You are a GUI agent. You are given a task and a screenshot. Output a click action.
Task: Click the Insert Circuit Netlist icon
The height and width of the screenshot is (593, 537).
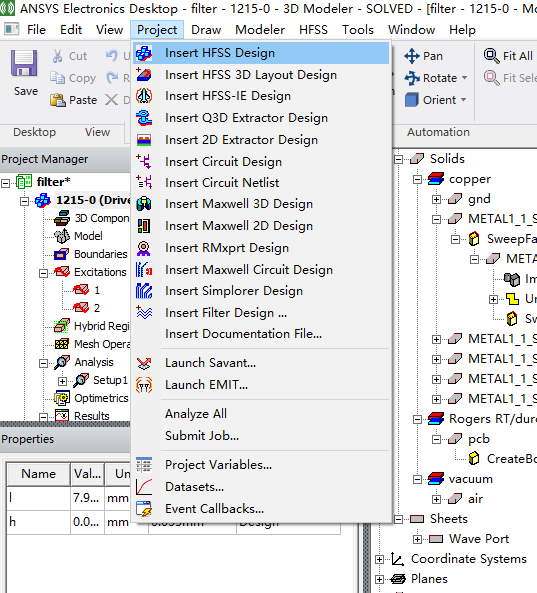pyautogui.click(x=144, y=182)
